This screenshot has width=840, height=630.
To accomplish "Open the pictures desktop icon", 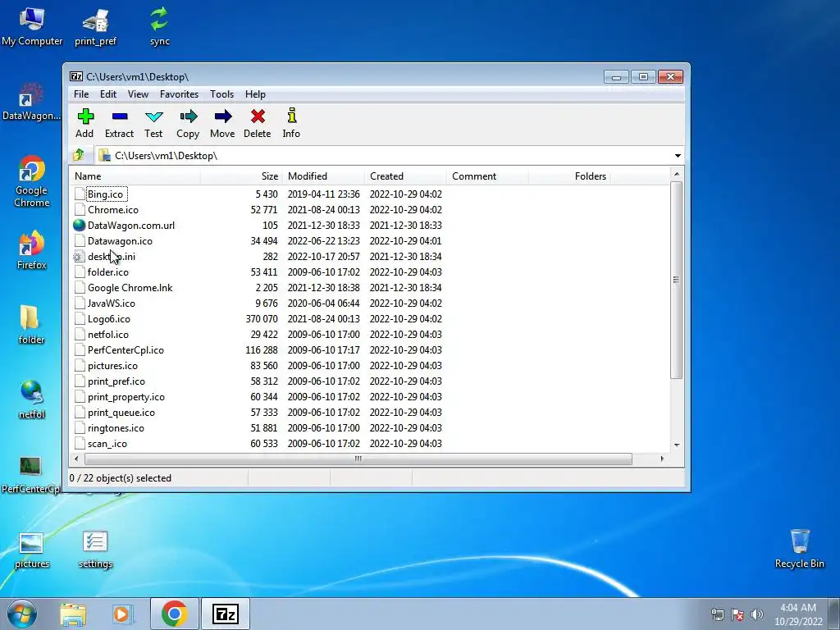I will [x=31, y=550].
